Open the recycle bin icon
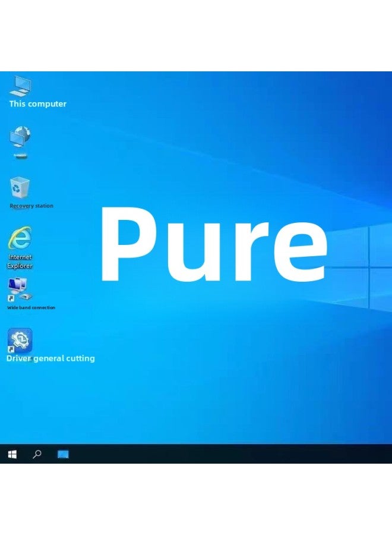Image resolution: width=392 pixels, height=535 pixels. [x=20, y=188]
